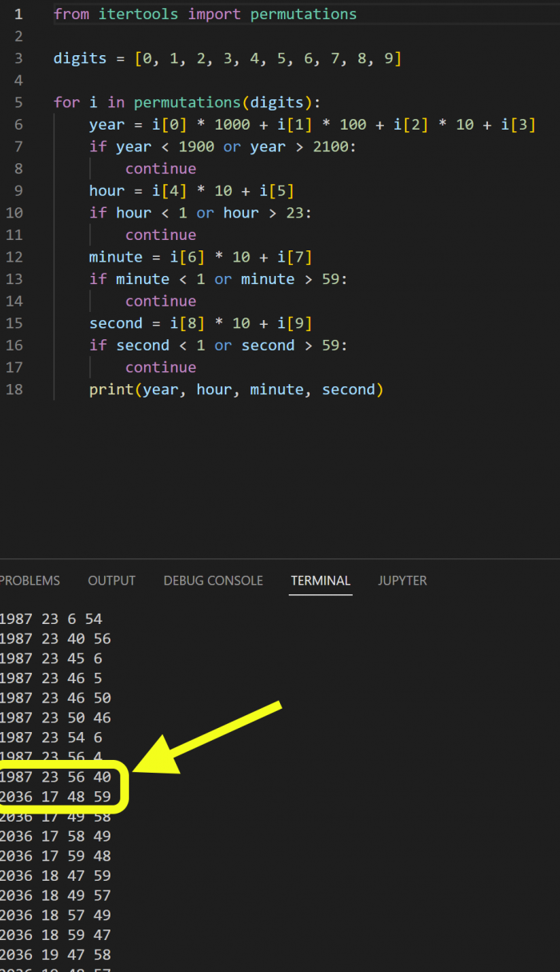Switch to the JUPYTER panel tab
The width and height of the screenshot is (560, 972).
pyautogui.click(x=402, y=581)
